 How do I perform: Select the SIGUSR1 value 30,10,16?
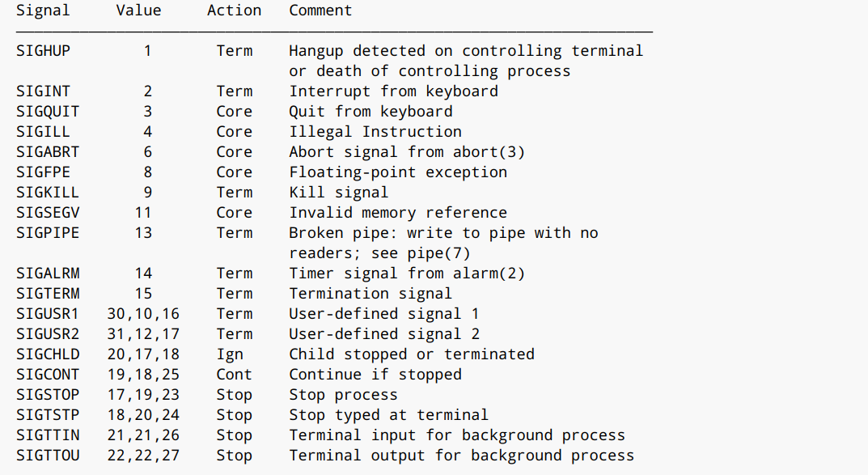tap(143, 314)
